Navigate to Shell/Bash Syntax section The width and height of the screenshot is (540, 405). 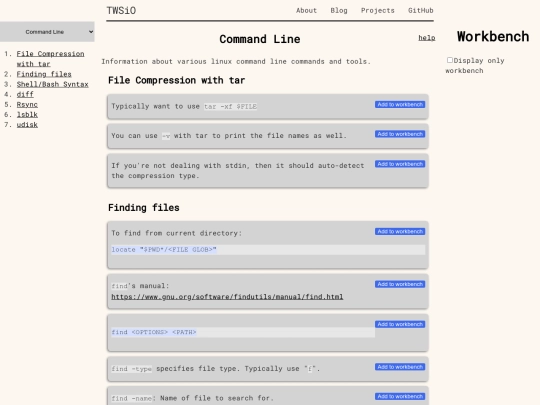(52, 84)
